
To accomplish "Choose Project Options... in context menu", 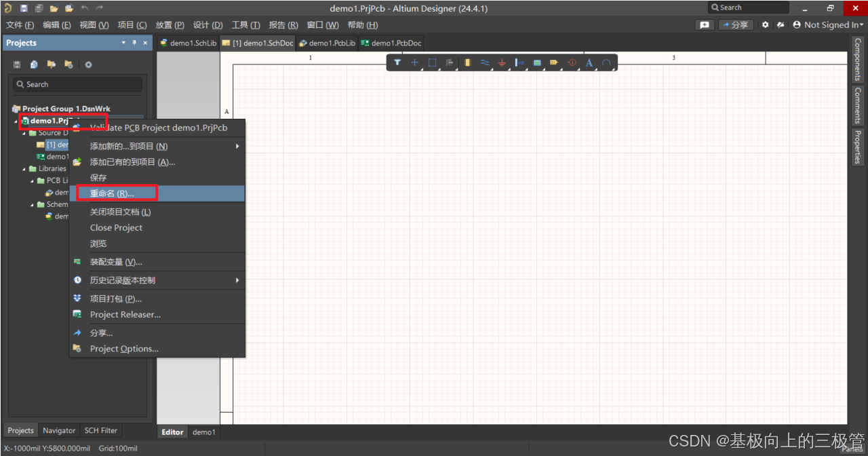I will 157,349.
